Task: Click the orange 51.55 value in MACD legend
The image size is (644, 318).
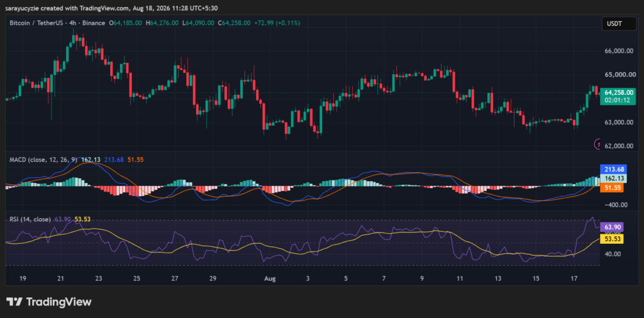Action: point(135,159)
